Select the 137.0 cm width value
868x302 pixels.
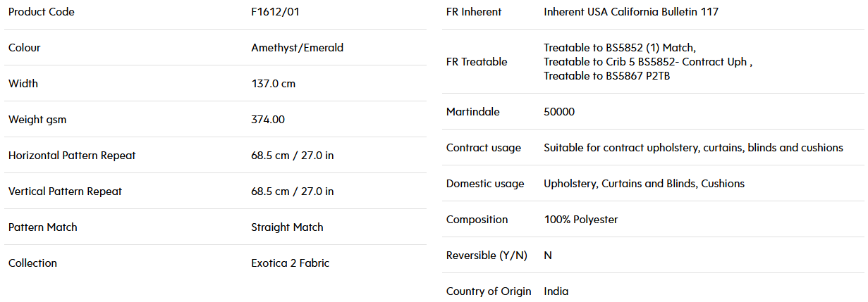click(x=274, y=84)
